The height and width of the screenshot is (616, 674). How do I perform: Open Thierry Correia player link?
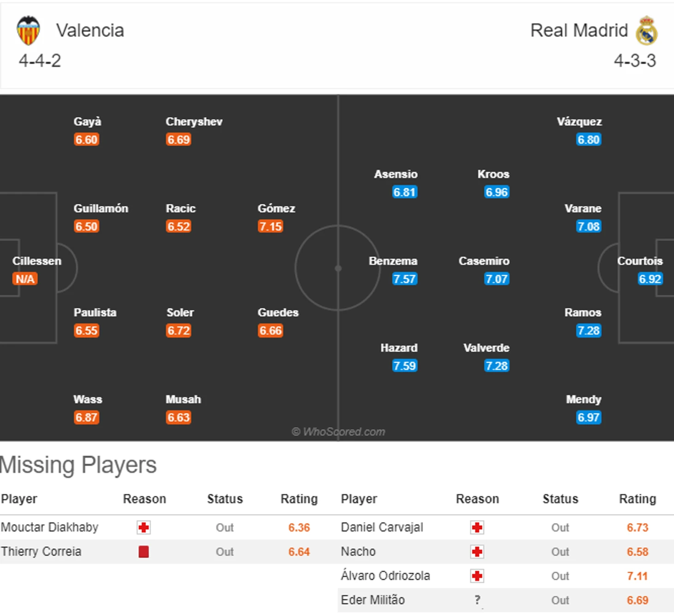point(41,552)
